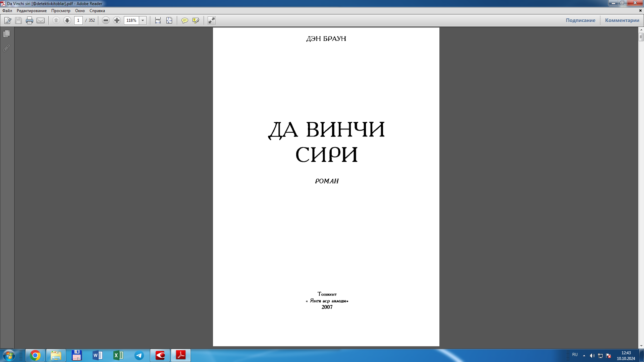Open the Комментарии panel

(x=622, y=20)
